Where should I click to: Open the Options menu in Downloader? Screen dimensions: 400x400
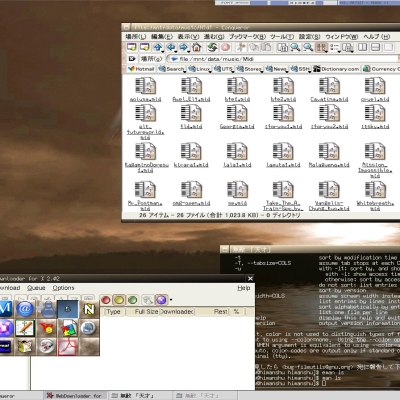click(63, 288)
